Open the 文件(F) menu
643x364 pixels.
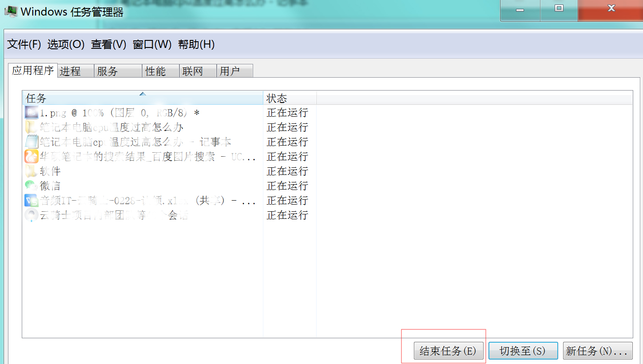tap(24, 44)
